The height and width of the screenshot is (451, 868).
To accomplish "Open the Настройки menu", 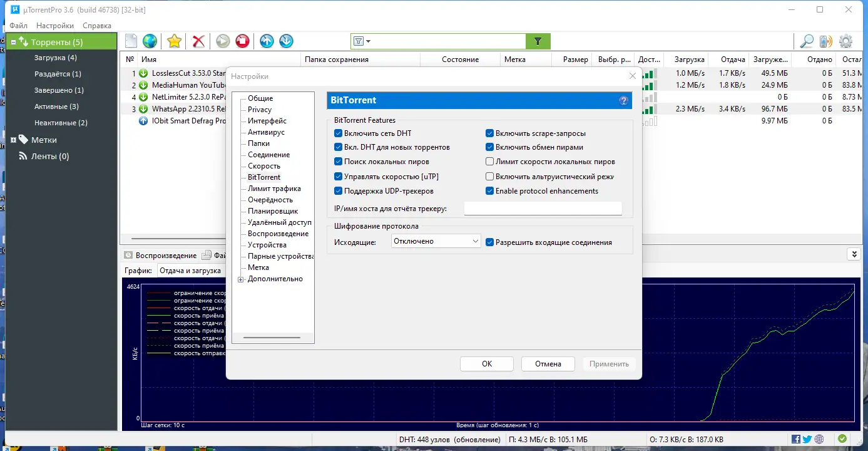I will pyautogui.click(x=54, y=26).
